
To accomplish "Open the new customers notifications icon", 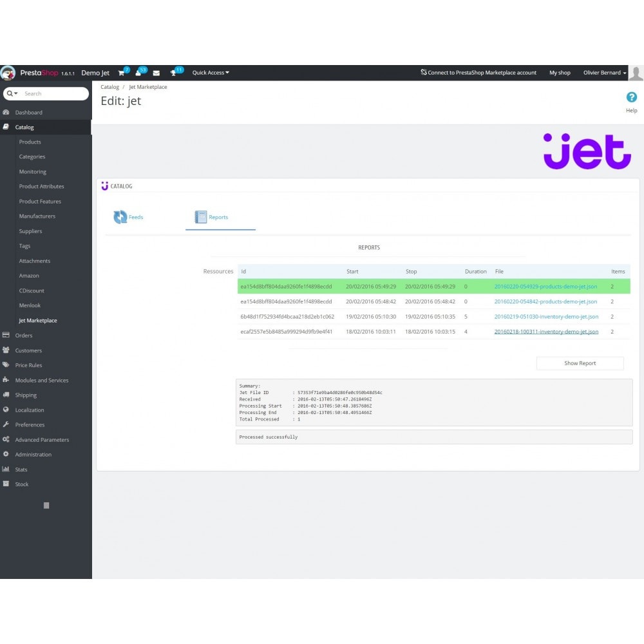I will click(138, 73).
